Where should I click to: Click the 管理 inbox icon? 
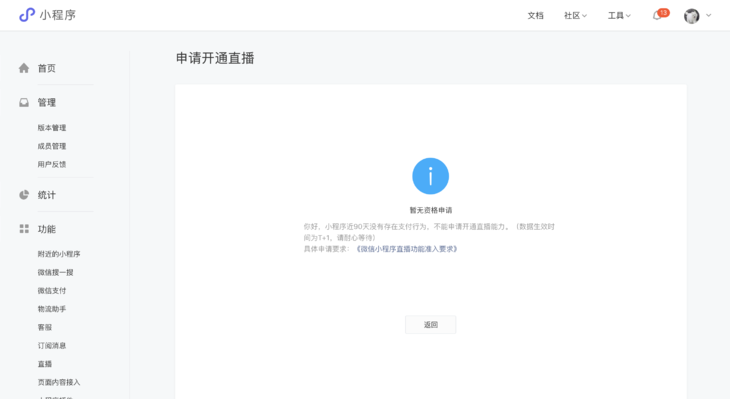(x=24, y=102)
